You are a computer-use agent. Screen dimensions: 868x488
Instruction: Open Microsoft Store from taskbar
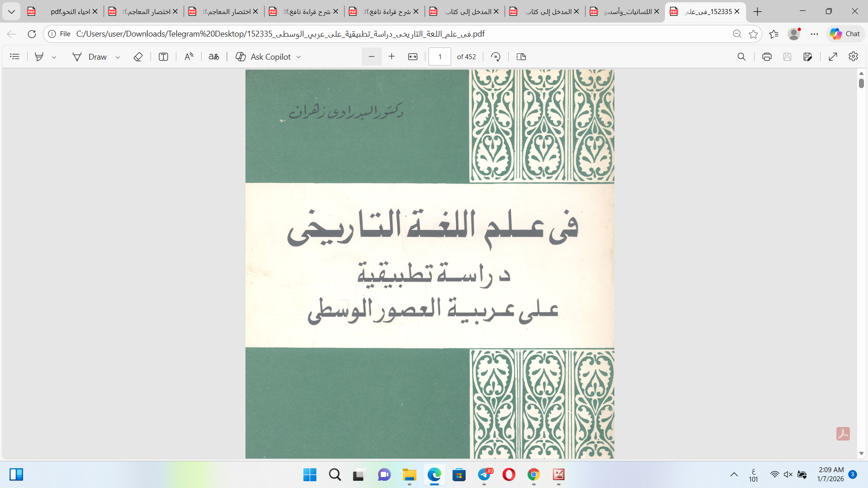[x=459, y=474]
